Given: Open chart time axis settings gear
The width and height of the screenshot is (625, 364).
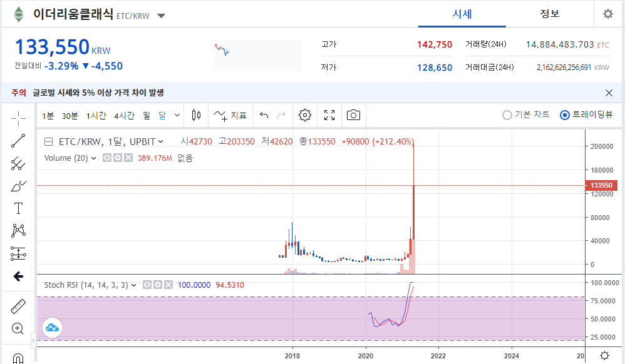Looking at the screenshot, I should pyautogui.click(x=604, y=356).
